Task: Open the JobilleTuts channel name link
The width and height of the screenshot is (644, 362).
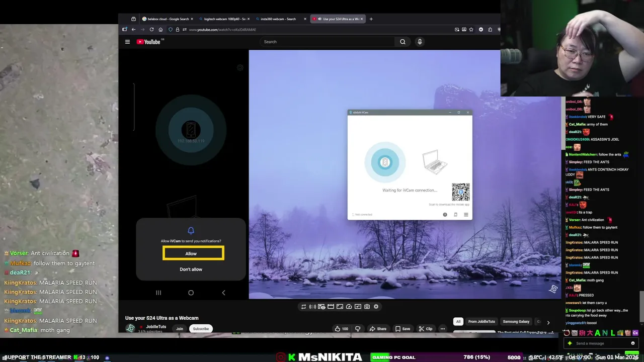Action: click(156, 327)
